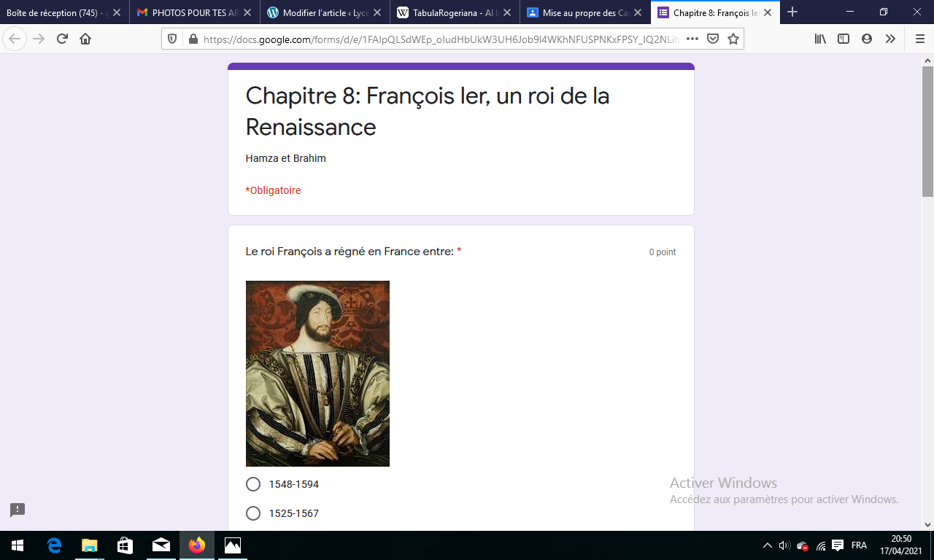Screen dimensions: 934x560
Task: Open the tracking protection shield icon
Action: click(x=172, y=39)
